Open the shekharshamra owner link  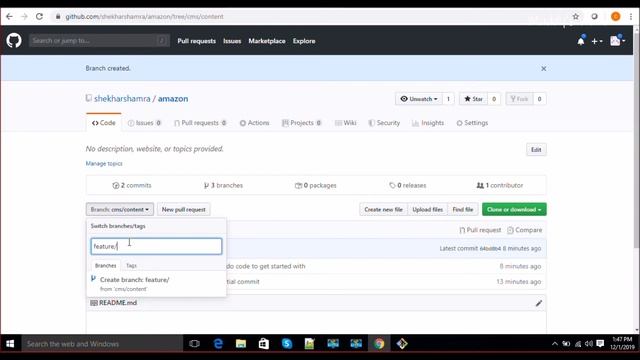pos(122,99)
